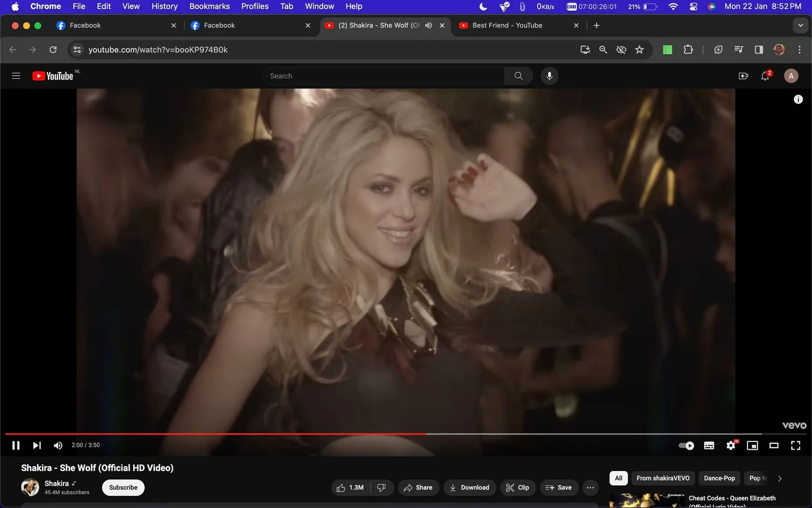Open the Chrome three-dot menu
Viewport: 812px width, 508px height.
799,50
